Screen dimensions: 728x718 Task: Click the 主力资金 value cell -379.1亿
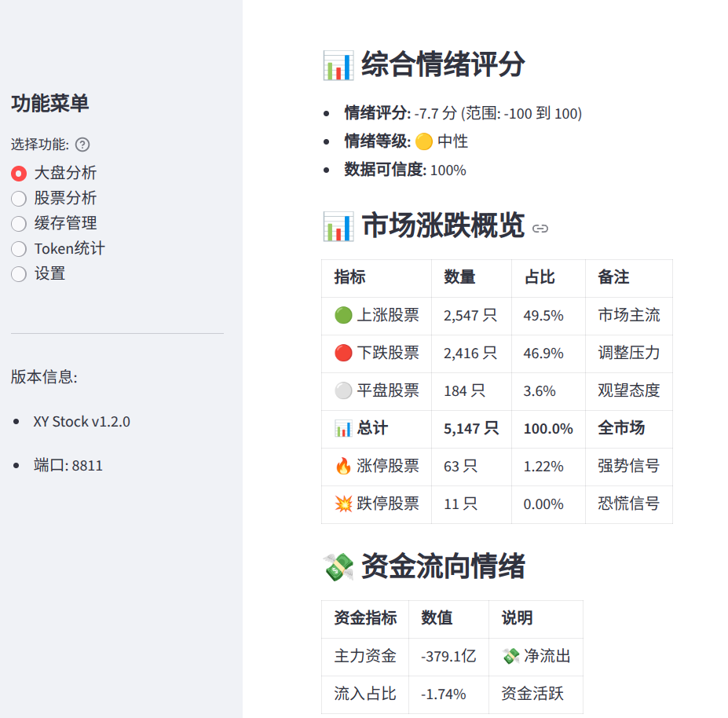(448, 656)
